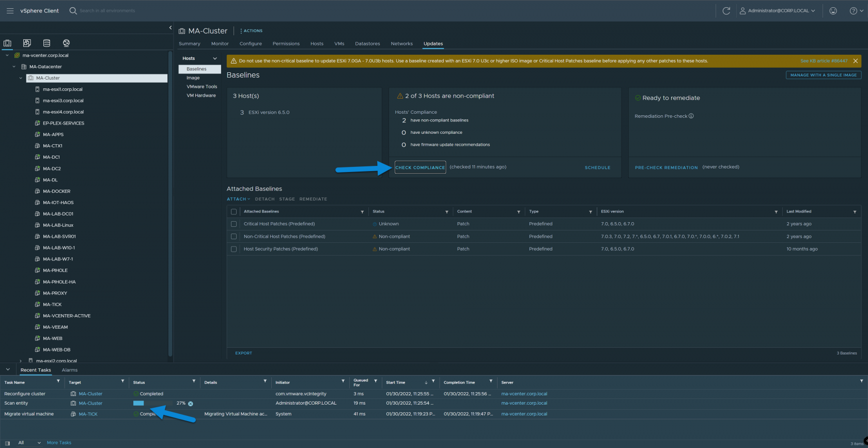Click MANAGE WITH A SINGLE IMAGE button
The width and height of the screenshot is (868, 448).
tap(824, 75)
